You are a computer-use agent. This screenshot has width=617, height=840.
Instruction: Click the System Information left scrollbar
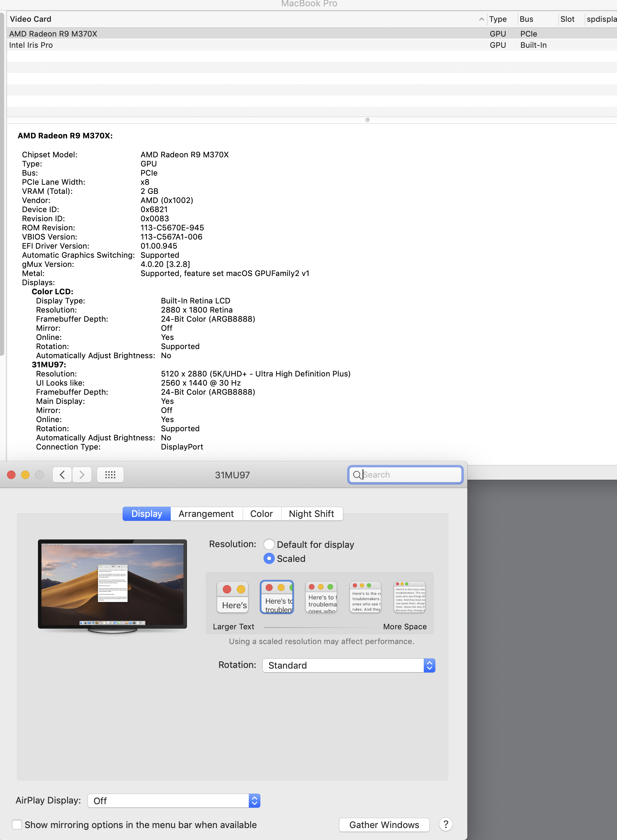coord(2,184)
